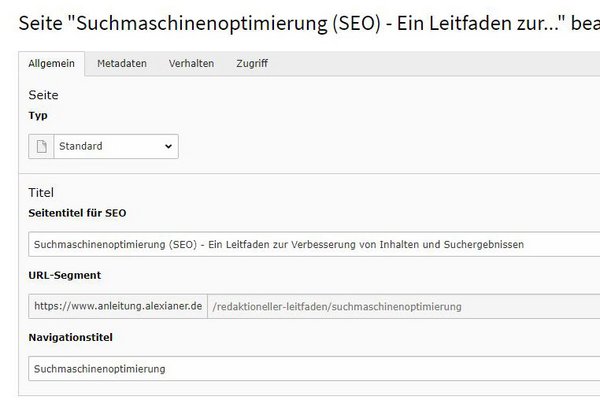Click the 'Titel' section heading
This screenshot has height=400, width=600.
(x=41, y=193)
